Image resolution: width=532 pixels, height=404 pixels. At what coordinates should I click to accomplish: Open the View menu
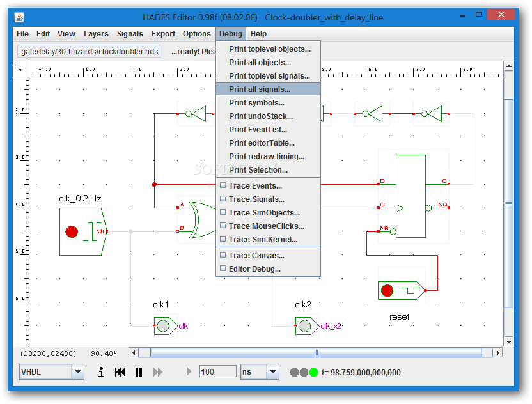pyautogui.click(x=66, y=34)
